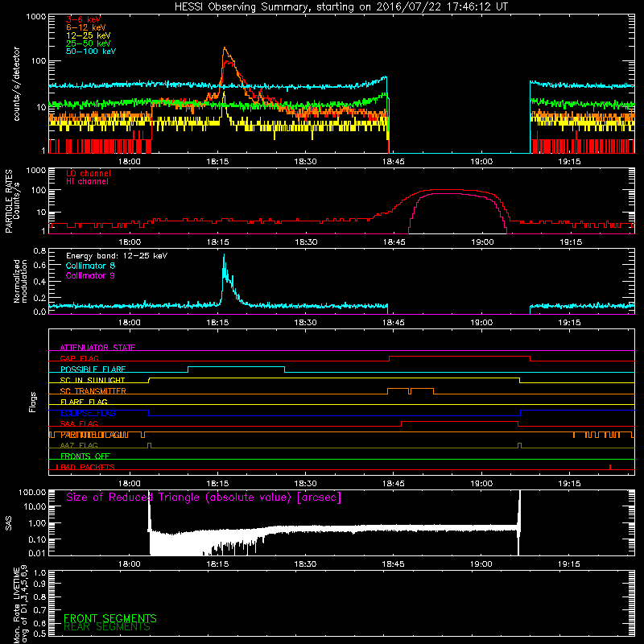Click the GAP FLAG label
The width and height of the screenshot is (644, 644).
coord(79,358)
